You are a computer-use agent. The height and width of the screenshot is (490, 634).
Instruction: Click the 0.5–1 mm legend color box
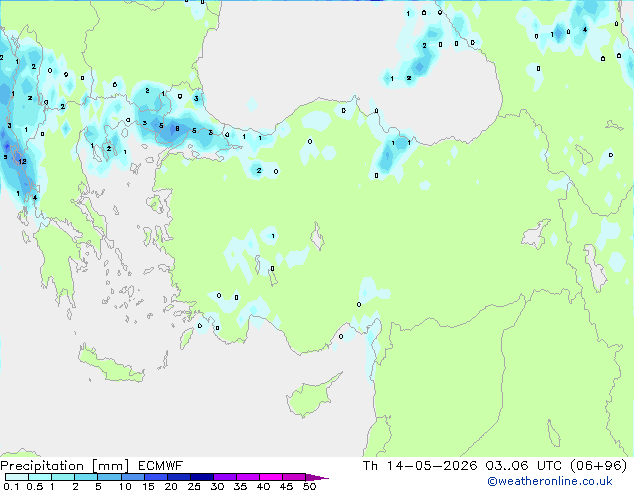tap(40, 477)
